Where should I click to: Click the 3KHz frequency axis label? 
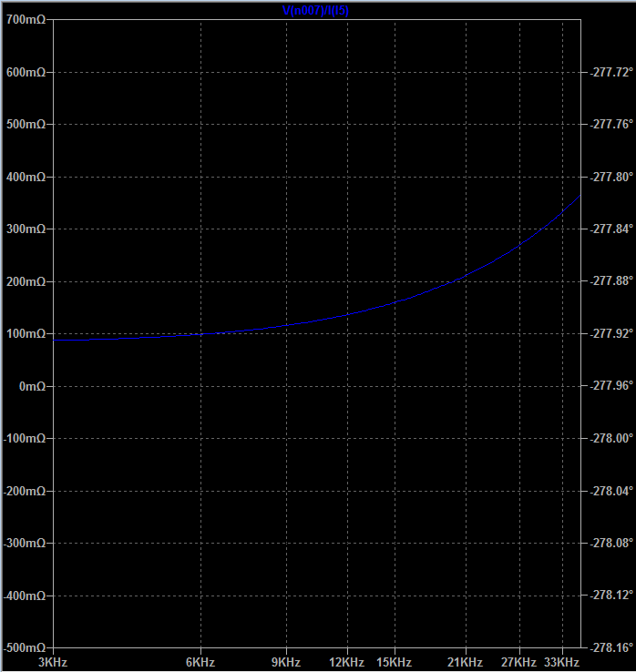53,663
